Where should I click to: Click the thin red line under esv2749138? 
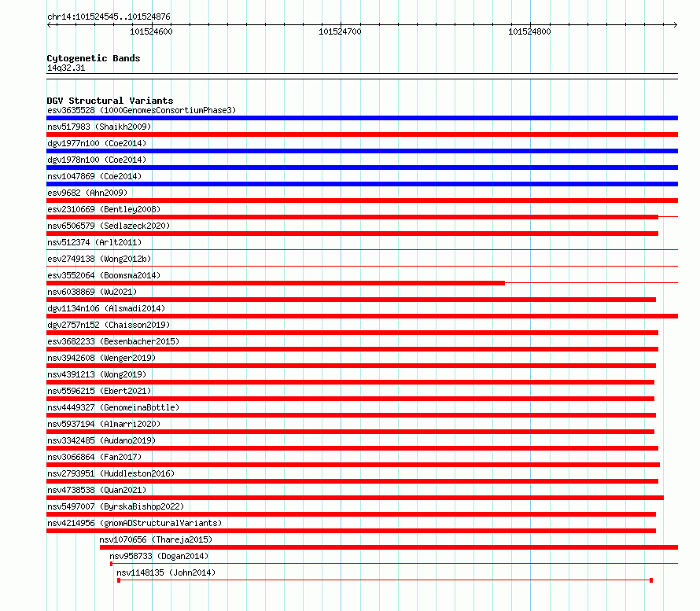tap(362, 266)
